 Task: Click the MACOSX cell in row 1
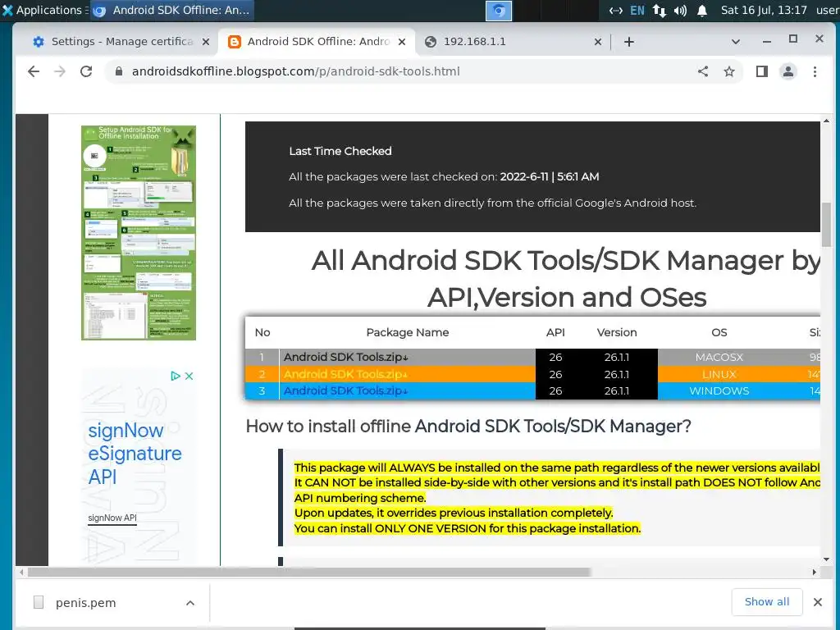point(719,357)
